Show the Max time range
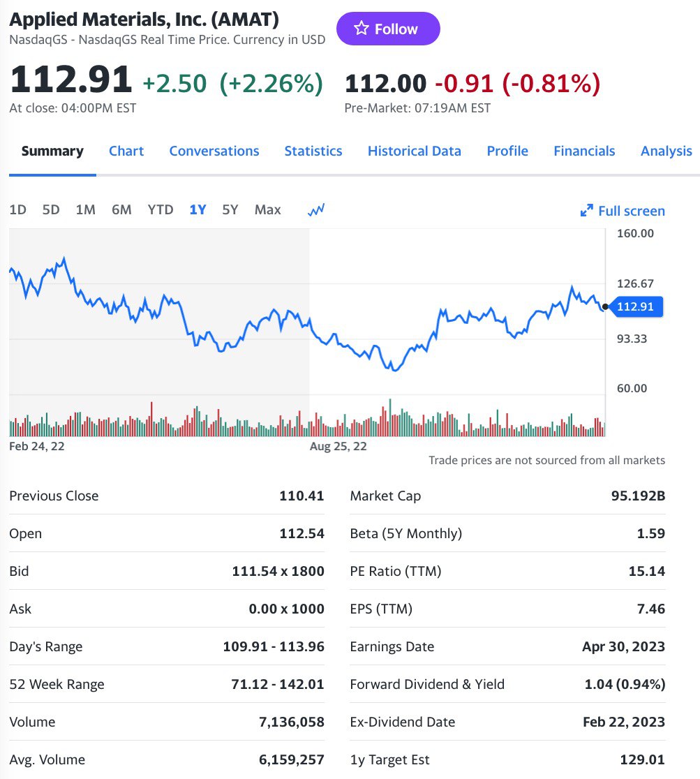The width and height of the screenshot is (700, 779). tap(267, 209)
